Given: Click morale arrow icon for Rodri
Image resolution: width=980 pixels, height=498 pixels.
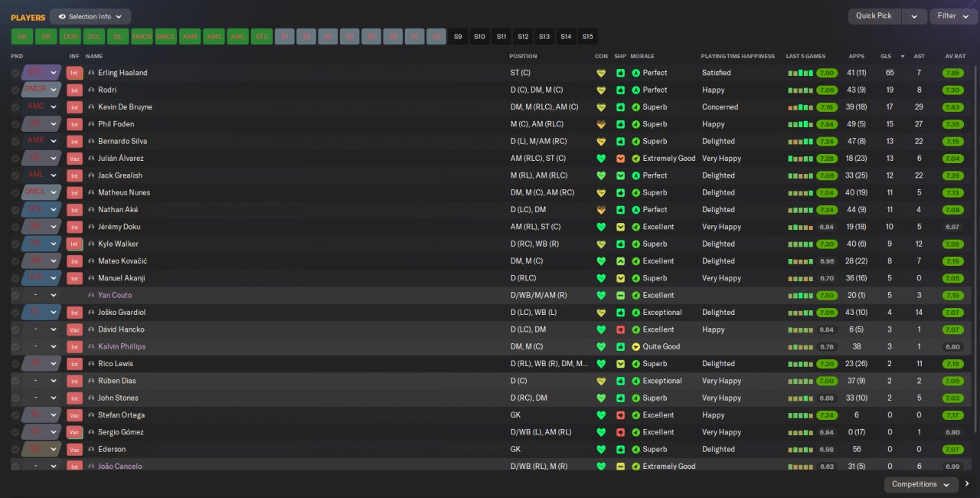Looking at the screenshot, I should pos(635,90).
